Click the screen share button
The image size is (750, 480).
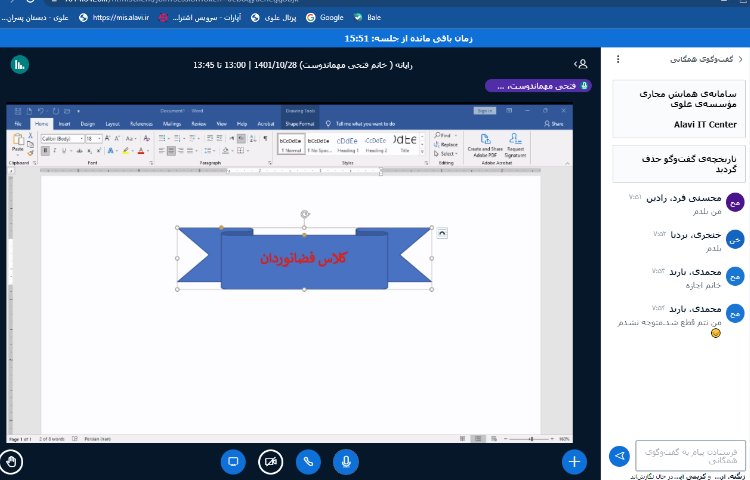[232, 461]
